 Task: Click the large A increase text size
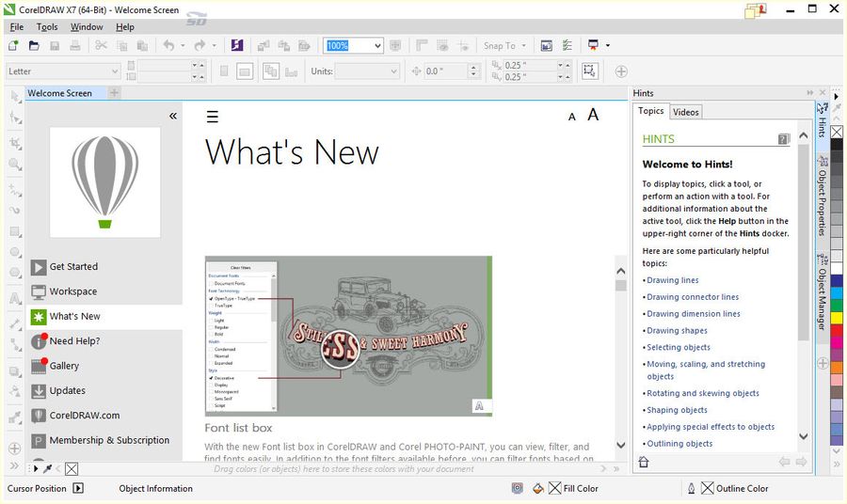[593, 115]
